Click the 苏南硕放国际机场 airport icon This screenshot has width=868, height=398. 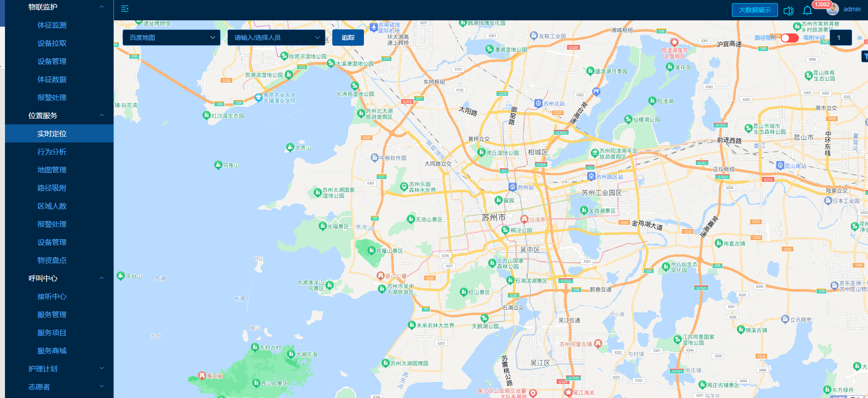[373, 27]
